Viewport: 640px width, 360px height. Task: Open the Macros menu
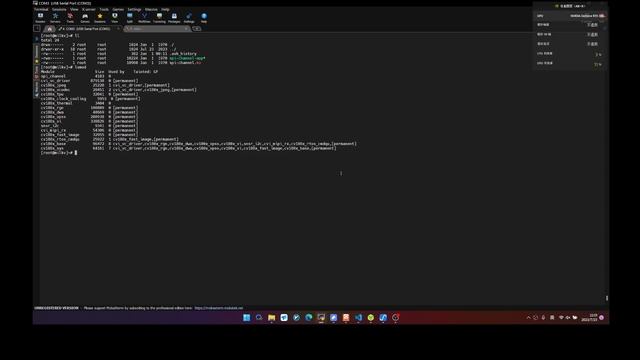coord(151,9)
